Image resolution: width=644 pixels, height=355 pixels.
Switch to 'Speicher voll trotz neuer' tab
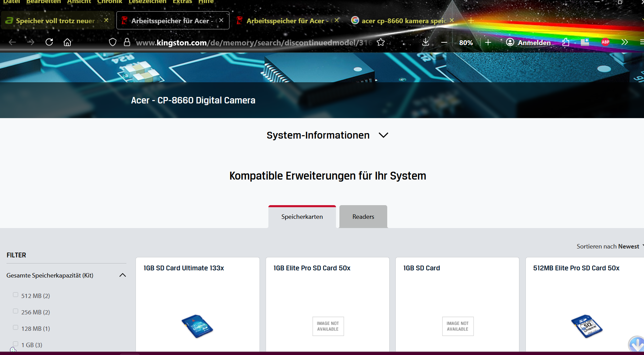coord(55,20)
